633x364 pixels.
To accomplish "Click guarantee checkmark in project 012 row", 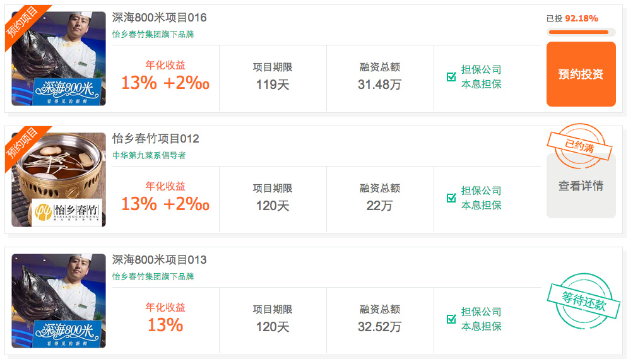I will tap(451, 197).
